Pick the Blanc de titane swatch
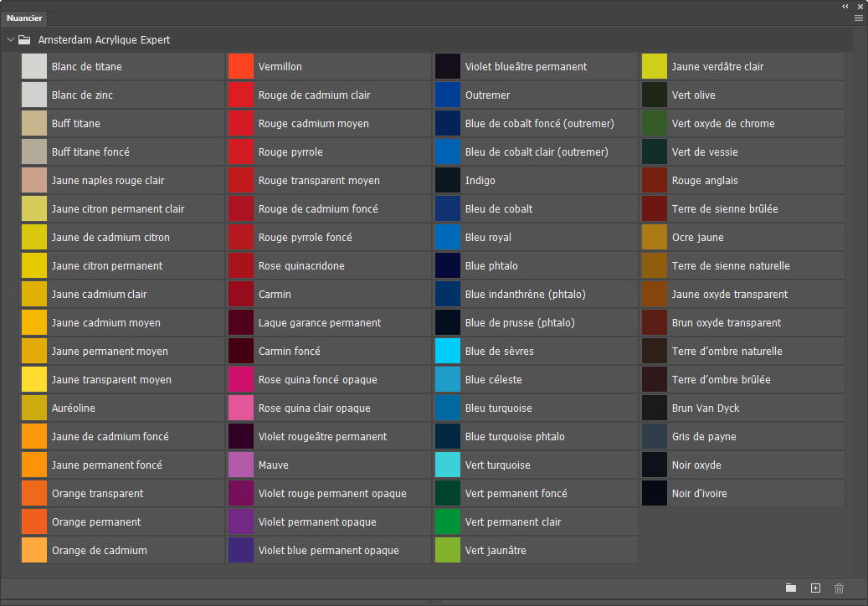Viewport: 868px width, 606px height. tap(34, 66)
